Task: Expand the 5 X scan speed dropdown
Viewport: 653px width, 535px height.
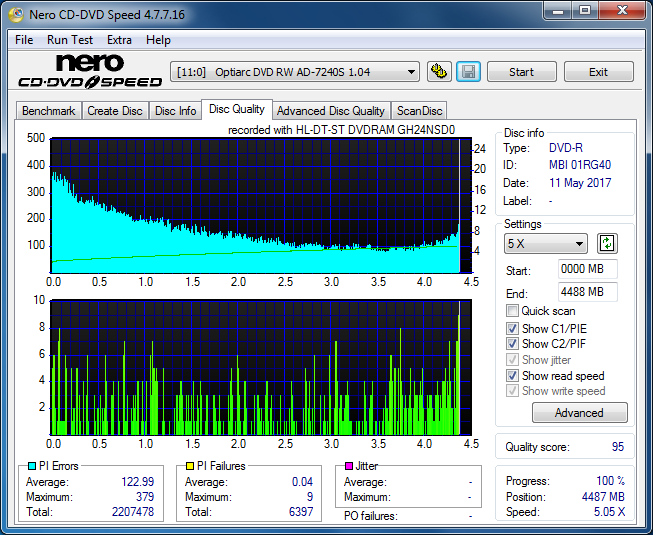Action: point(546,244)
